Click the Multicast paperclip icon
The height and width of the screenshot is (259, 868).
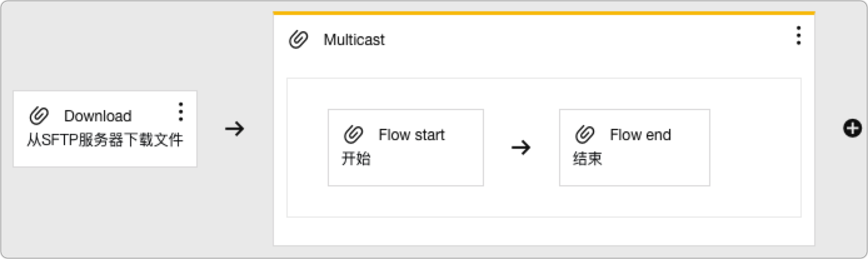point(298,39)
